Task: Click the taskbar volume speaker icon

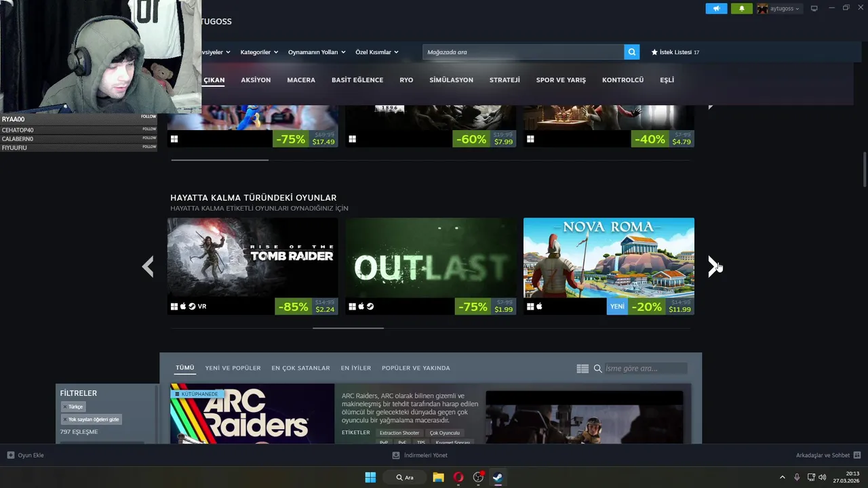Action: tap(823, 477)
